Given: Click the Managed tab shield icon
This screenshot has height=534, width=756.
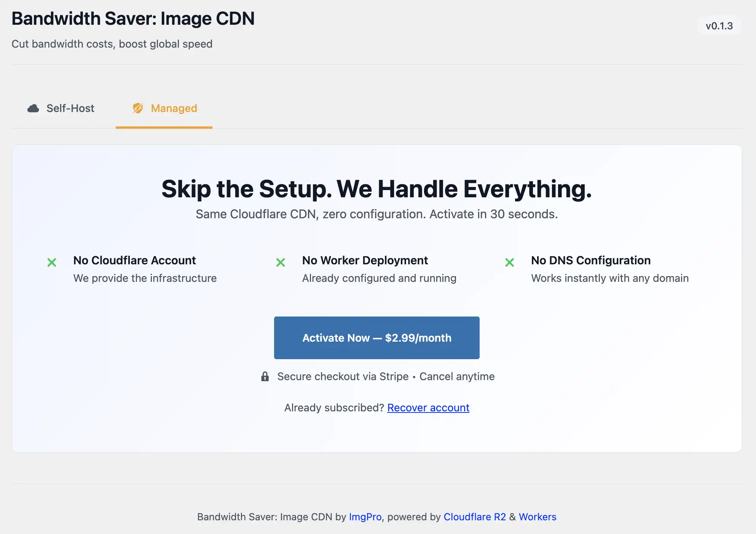Looking at the screenshot, I should [138, 109].
